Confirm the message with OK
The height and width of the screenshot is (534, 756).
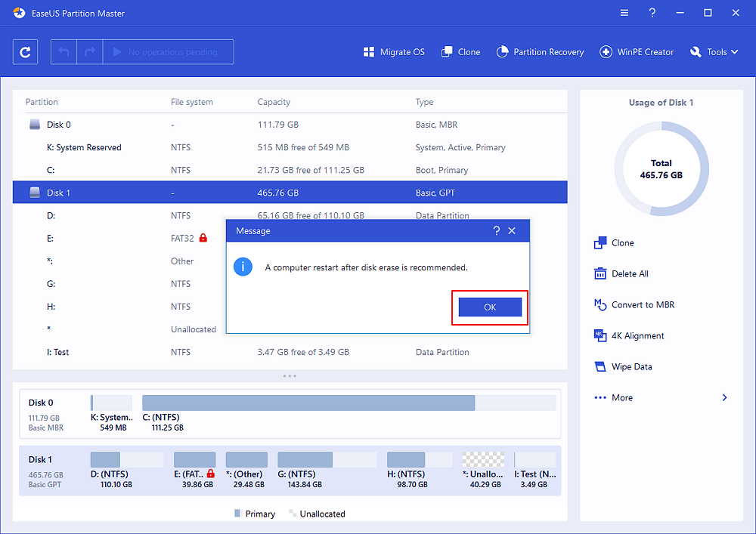click(x=490, y=307)
